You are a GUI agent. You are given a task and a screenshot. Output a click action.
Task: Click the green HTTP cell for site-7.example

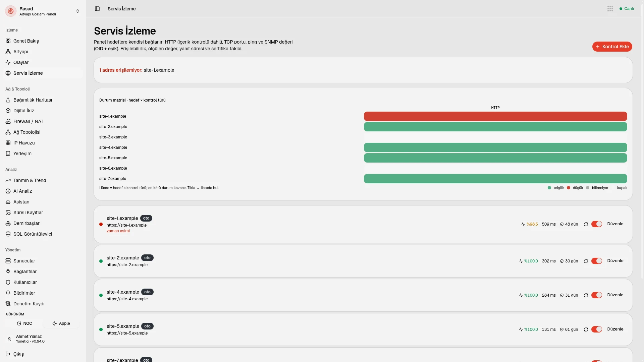pyautogui.click(x=495, y=179)
